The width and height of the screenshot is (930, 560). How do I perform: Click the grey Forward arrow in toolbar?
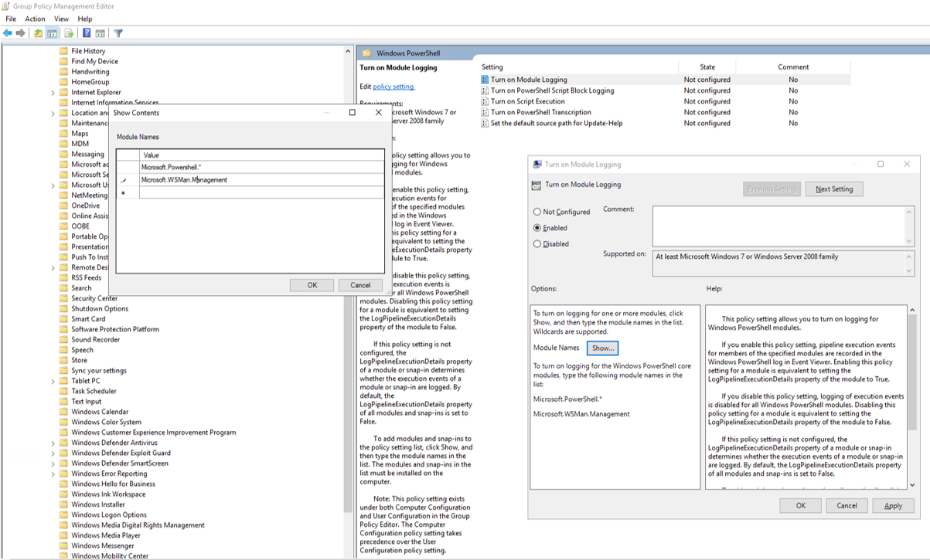(20, 33)
